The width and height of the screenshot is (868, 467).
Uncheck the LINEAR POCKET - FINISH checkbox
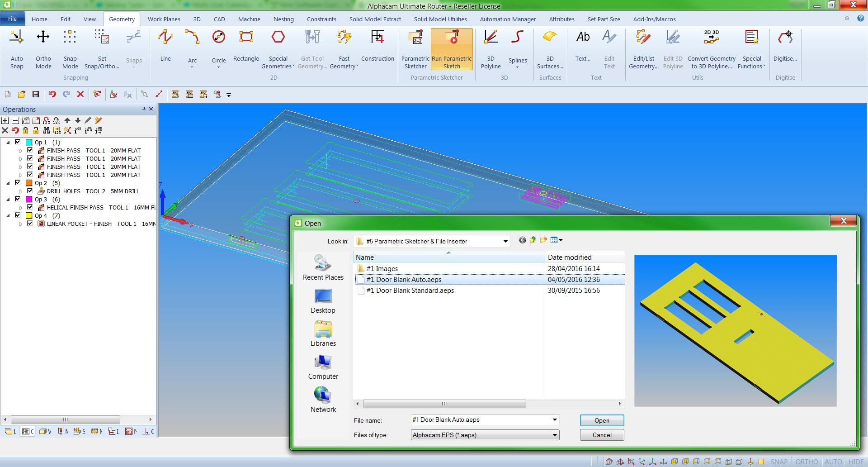pos(30,224)
